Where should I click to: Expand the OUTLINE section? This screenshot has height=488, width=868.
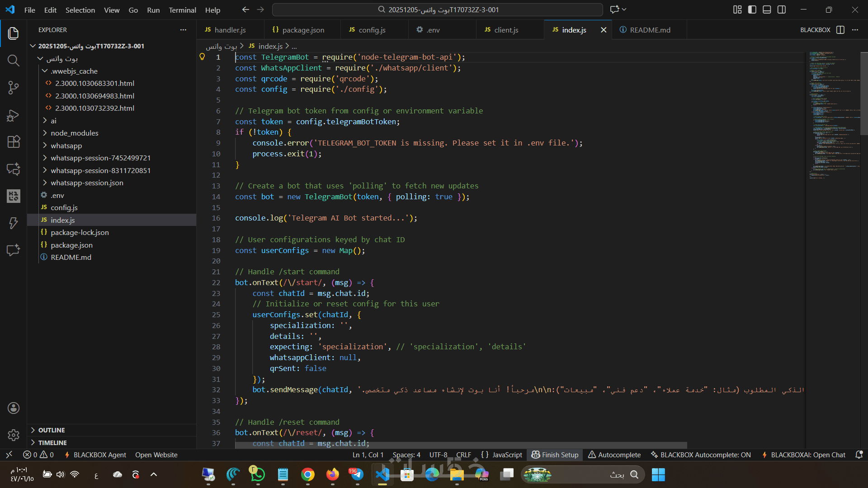[52, 430]
